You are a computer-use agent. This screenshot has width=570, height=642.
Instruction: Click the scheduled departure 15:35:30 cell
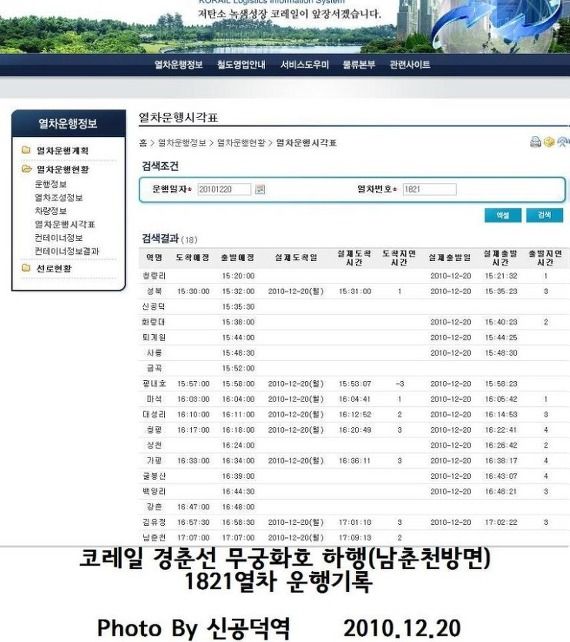[x=238, y=307]
